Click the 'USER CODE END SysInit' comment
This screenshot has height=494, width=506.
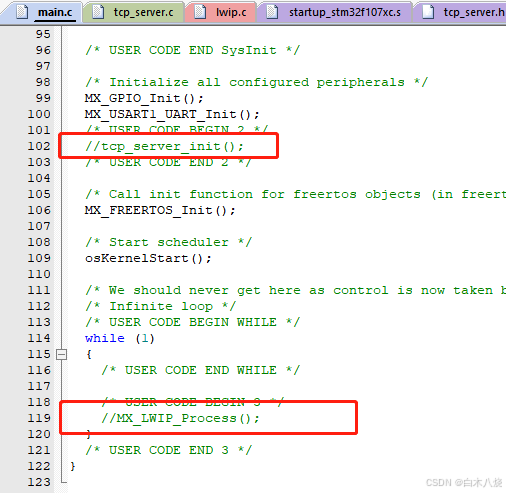point(193,50)
